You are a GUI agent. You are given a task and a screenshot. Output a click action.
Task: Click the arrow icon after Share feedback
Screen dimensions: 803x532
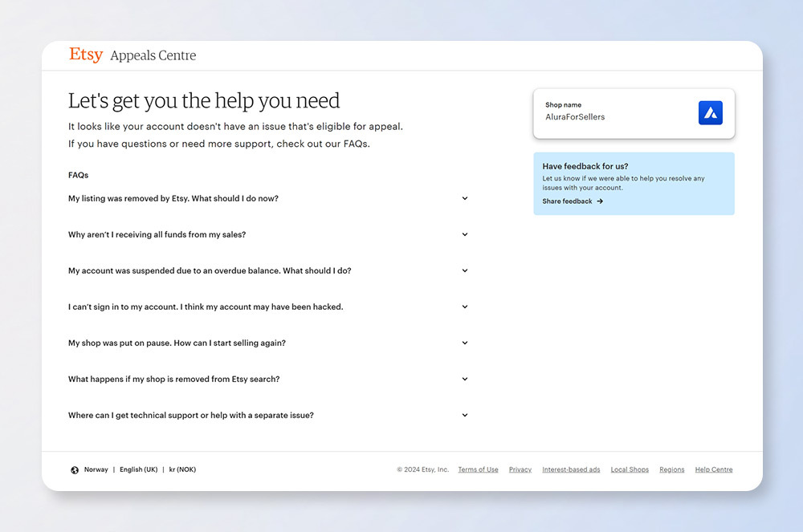(x=600, y=201)
